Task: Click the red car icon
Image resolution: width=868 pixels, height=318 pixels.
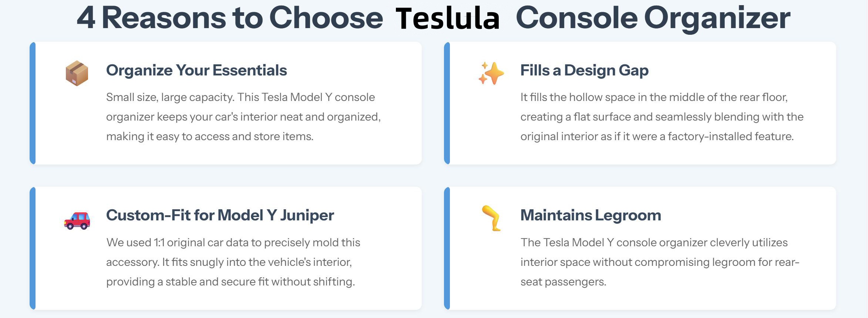Action: (x=77, y=221)
